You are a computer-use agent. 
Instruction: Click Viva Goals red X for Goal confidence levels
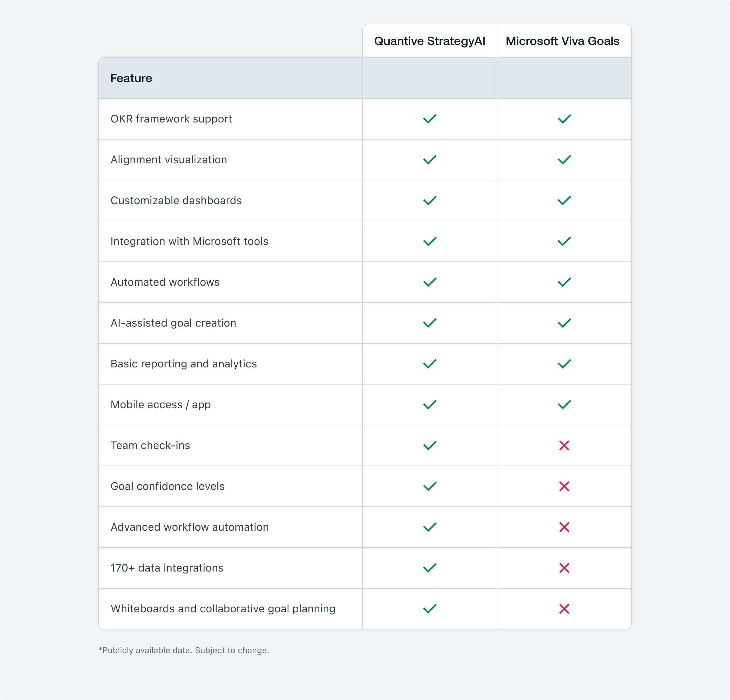564,486
